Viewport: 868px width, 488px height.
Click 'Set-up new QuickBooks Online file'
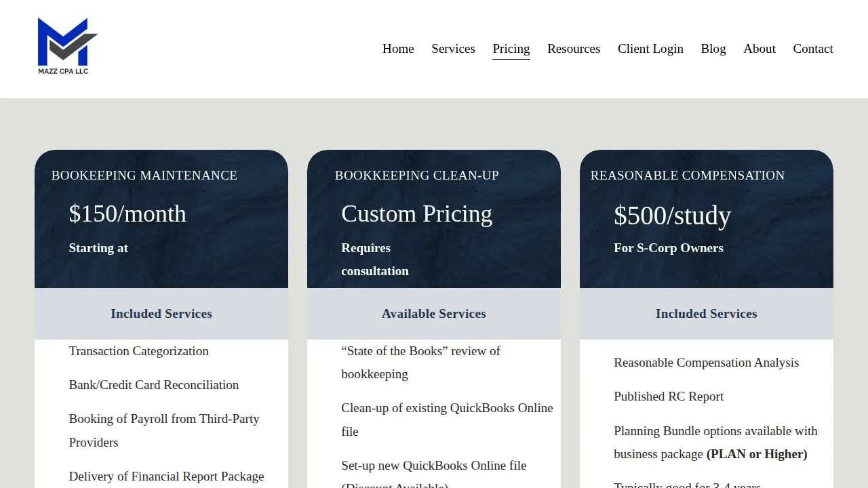point(434,466)
